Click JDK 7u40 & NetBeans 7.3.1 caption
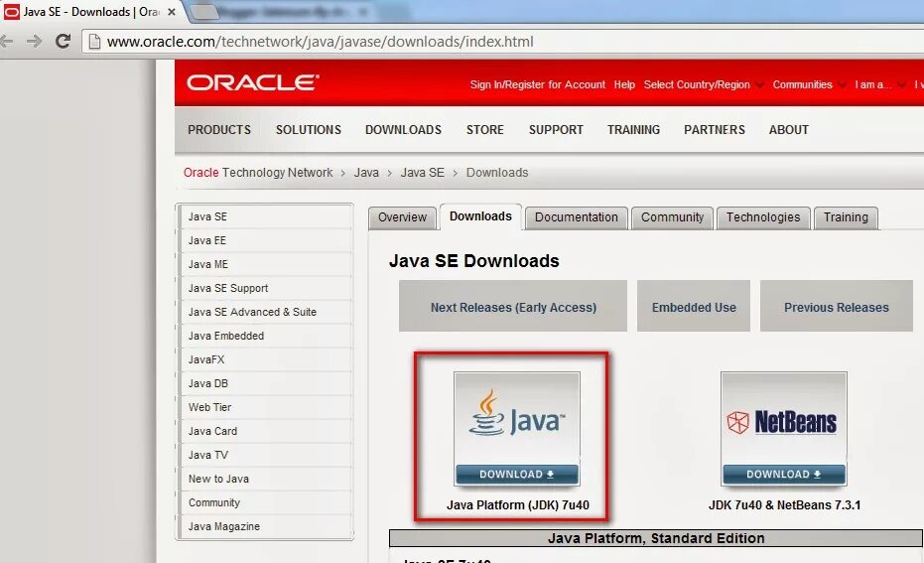The image size is (924, 563). point(784,505)
